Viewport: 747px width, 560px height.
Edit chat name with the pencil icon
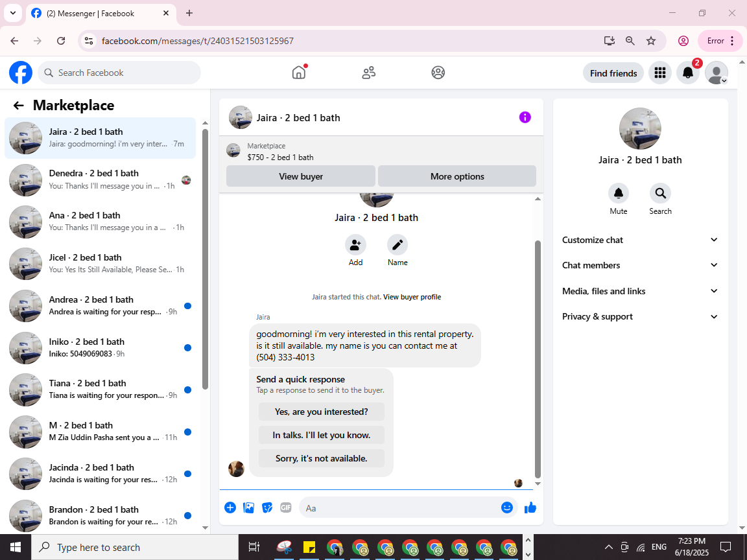pos(397,245)
